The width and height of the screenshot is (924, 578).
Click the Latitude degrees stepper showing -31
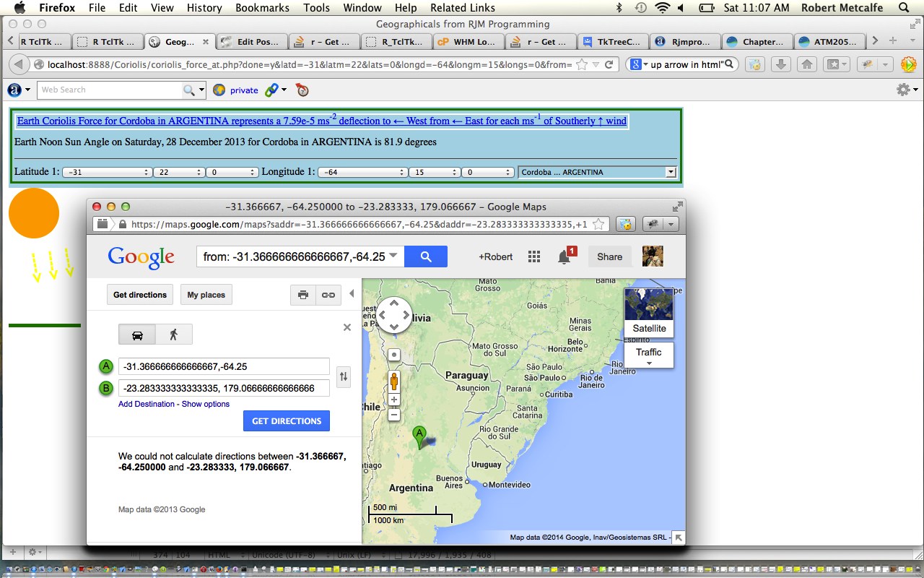coord(107,172)
